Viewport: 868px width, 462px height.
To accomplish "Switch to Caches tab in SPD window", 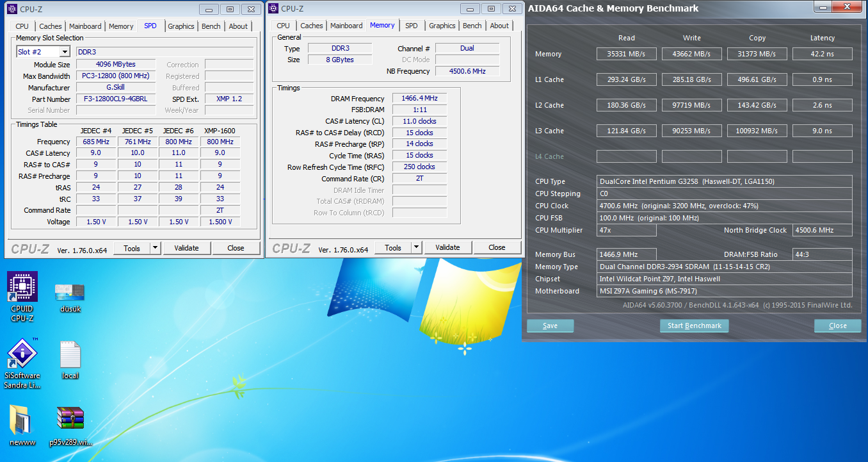I will click(51, 26).
